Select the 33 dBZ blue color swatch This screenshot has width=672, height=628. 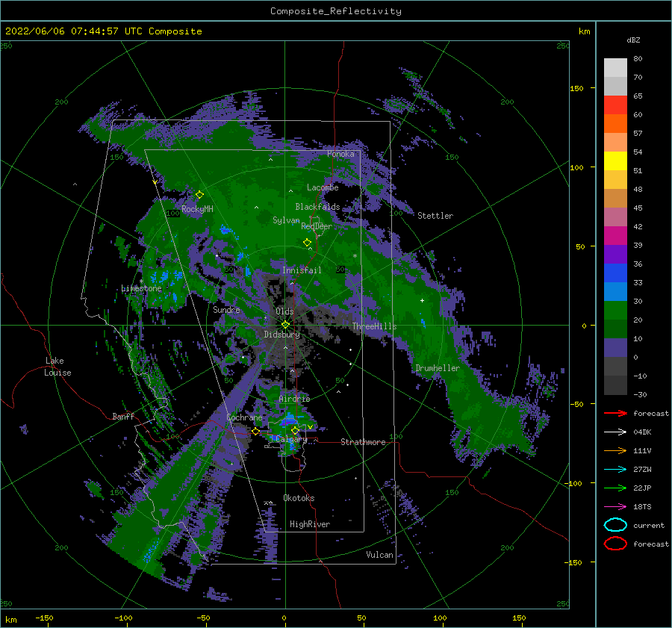coord(615,291)
